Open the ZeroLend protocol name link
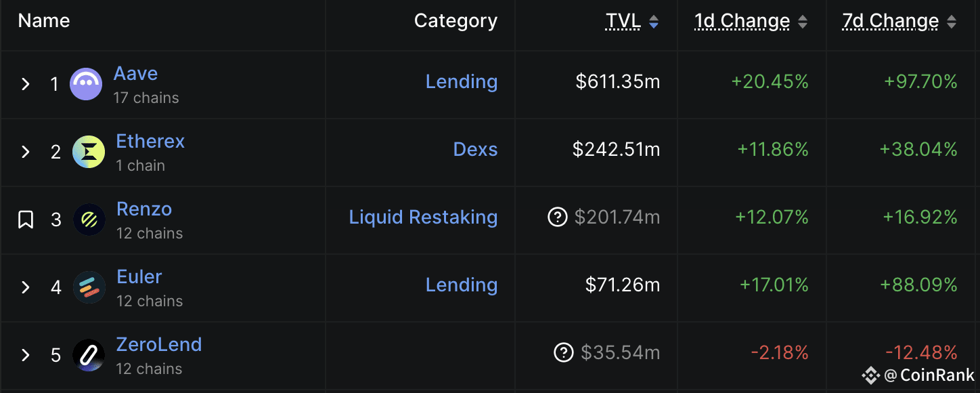The height and width of the screenshot is (393, 980). [159, 344]
